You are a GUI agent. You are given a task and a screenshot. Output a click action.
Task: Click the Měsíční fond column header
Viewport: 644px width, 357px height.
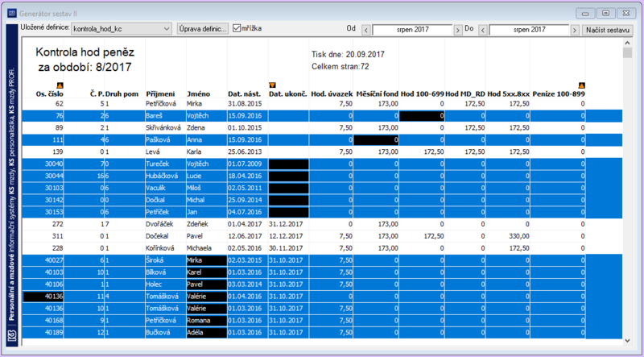click(x=377, y=94)
